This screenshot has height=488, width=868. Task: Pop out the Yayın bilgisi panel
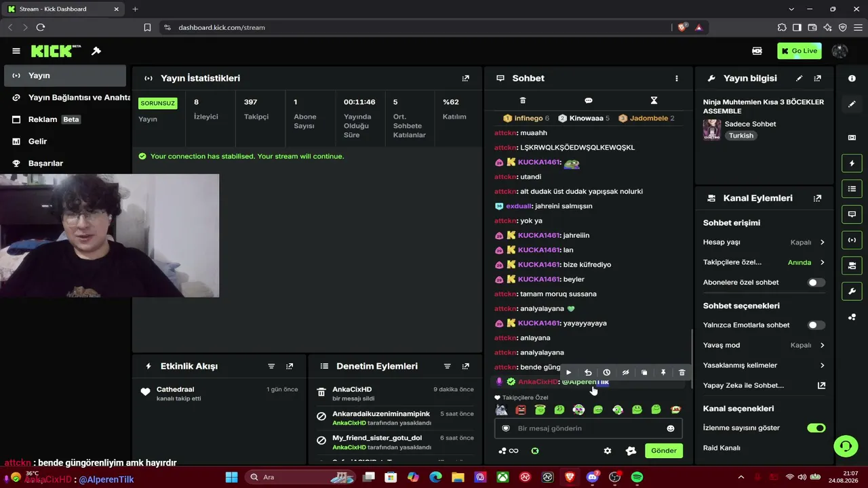click(818, 79)
